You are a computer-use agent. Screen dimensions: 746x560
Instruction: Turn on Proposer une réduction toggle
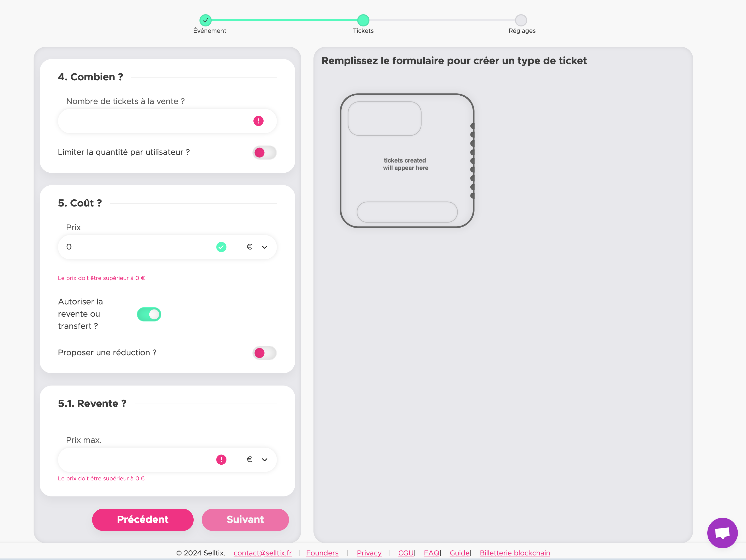pos(264,353)
